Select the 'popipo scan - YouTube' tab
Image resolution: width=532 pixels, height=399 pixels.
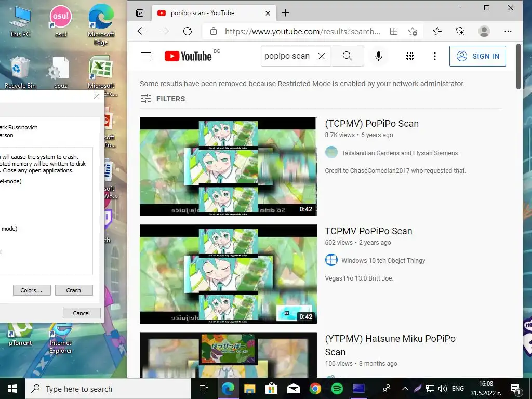coord(214,13)
